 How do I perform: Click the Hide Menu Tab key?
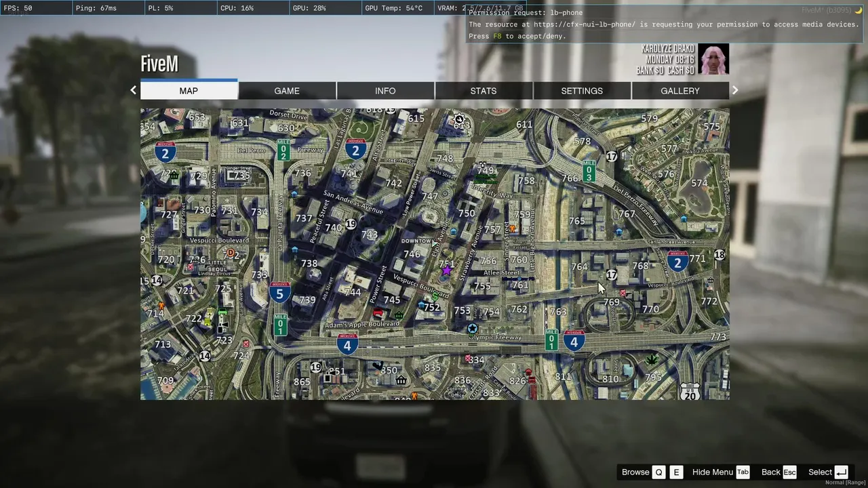click(743, 472)
